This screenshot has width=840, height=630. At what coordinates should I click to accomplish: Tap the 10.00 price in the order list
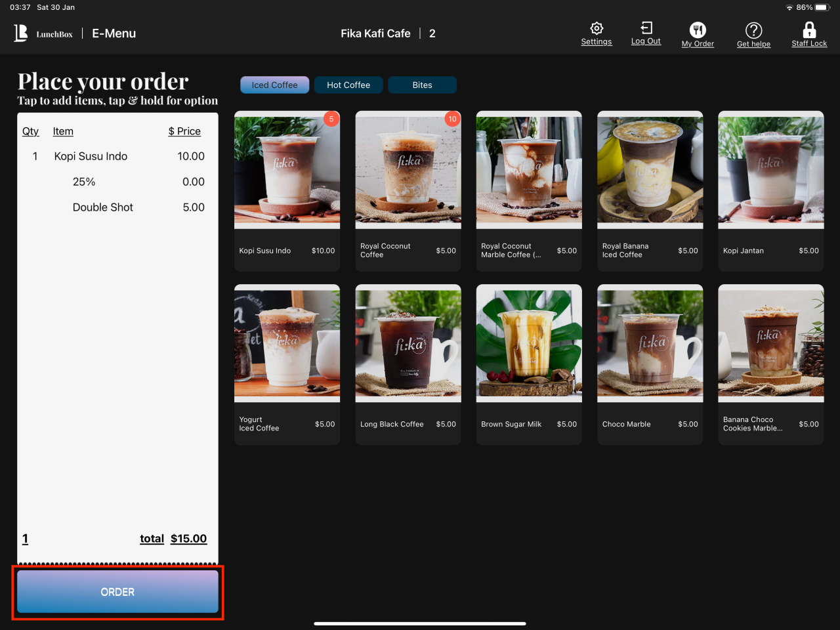[x=191, y=156]
